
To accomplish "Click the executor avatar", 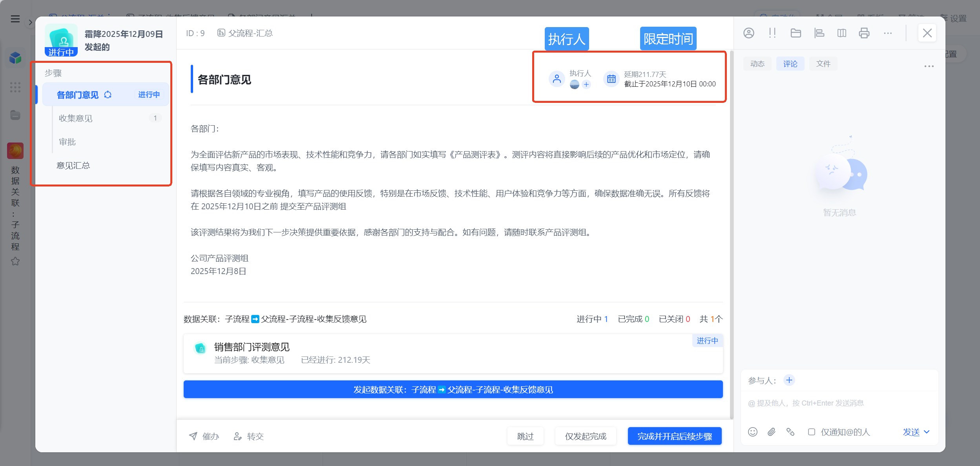I will click(575, 84).
